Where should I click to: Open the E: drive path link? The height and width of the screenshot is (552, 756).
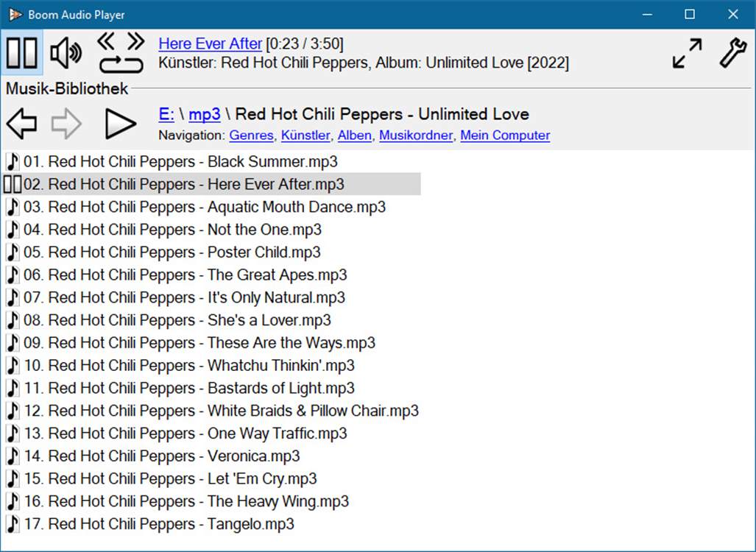[166, 114]
